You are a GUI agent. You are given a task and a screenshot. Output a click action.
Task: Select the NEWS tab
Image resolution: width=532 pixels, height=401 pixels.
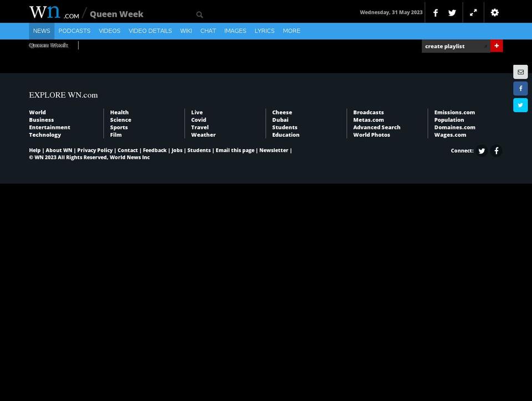42,31
